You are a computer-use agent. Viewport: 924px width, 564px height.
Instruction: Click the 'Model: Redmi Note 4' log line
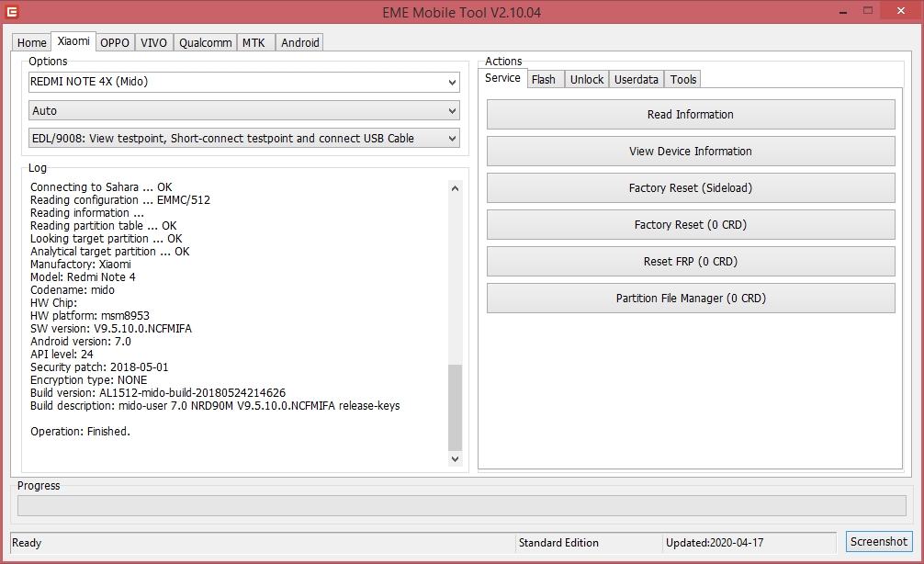[83, 277]
